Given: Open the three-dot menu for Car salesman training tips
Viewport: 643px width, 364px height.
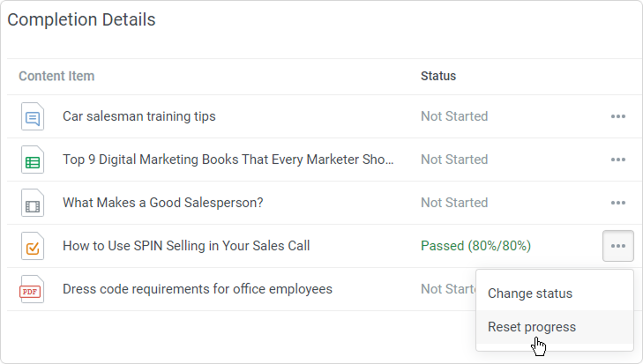Looking at the screenshot, I should coord(617,116).
